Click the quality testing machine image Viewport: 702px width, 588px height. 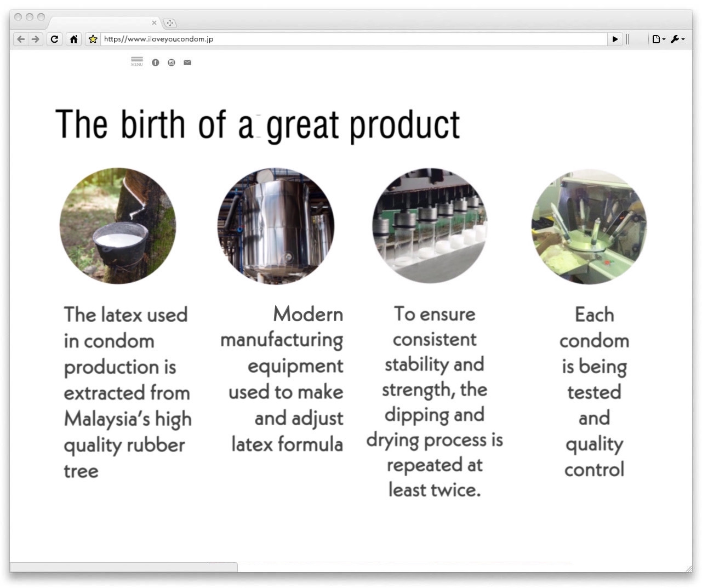(589, 226)
